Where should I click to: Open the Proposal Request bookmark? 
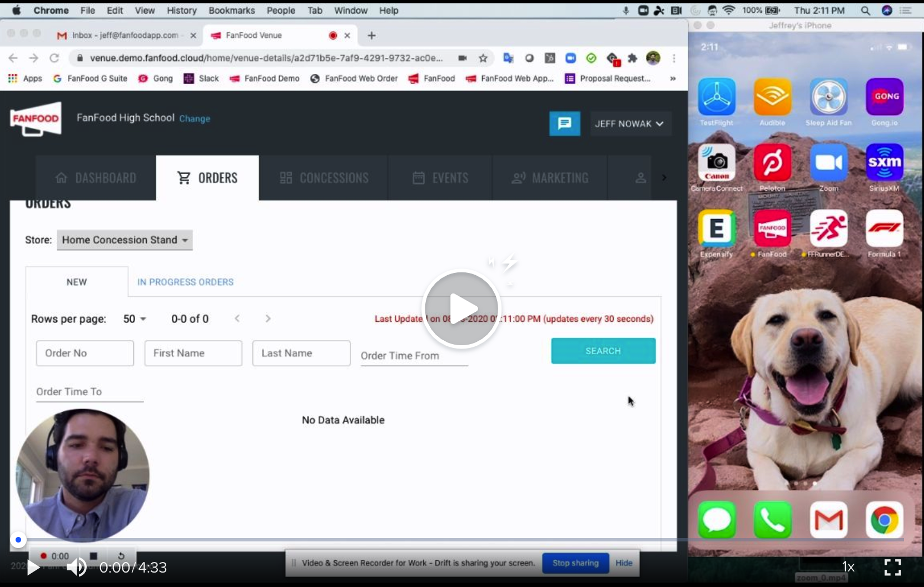pos(608,78)
